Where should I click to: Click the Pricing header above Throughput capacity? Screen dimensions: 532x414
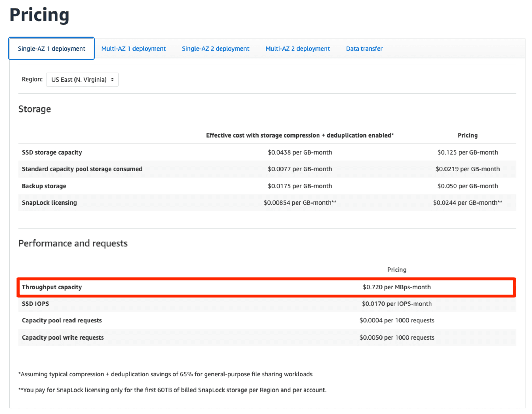point(397,270)
